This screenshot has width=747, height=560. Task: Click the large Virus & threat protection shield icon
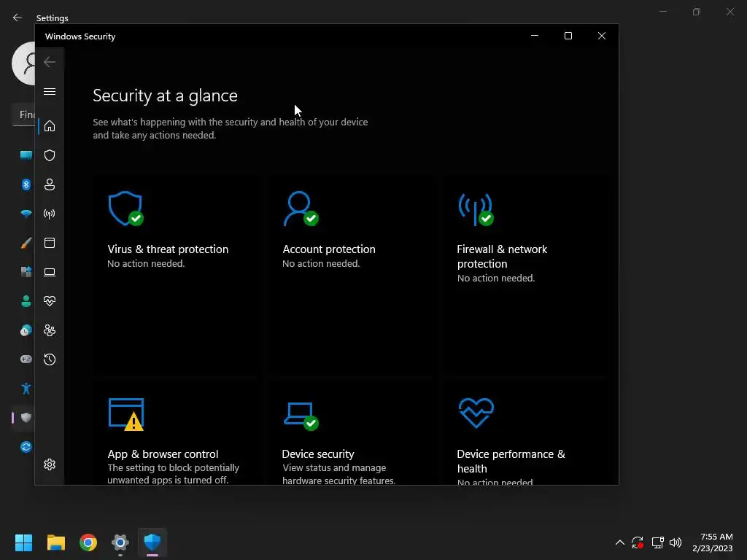pos(125,208)
